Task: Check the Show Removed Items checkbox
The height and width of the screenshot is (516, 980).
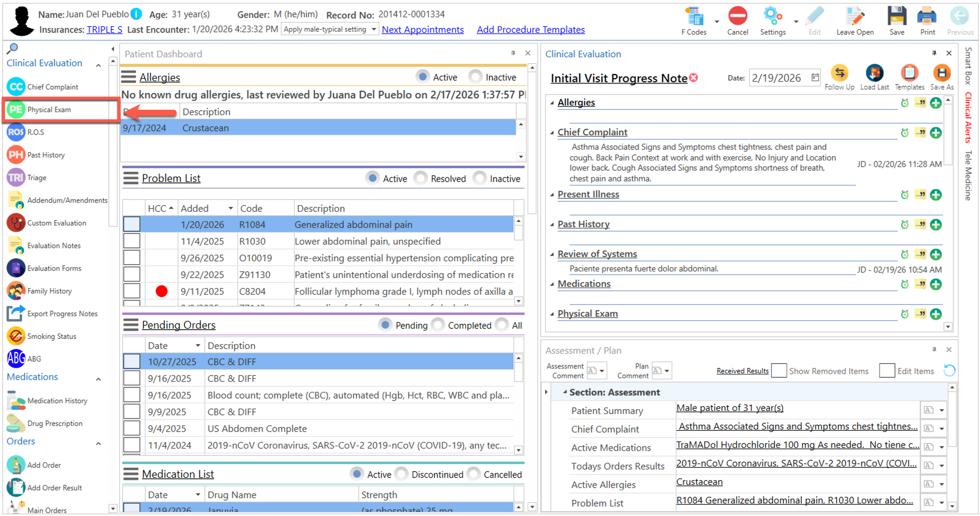Action: [x=779, y=371]
